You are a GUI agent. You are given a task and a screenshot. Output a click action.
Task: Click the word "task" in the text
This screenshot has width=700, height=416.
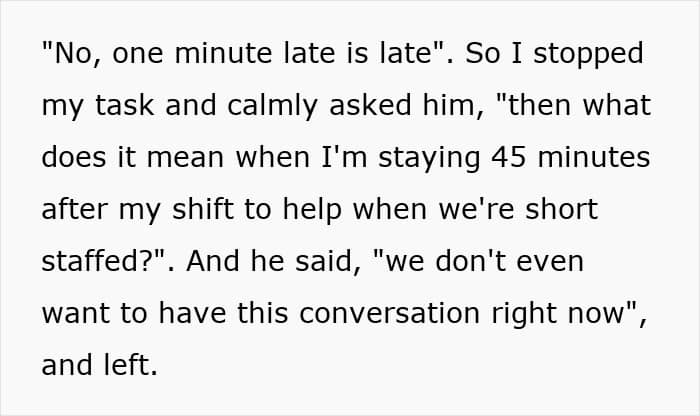pyautogui.click(x=115, y=105)
